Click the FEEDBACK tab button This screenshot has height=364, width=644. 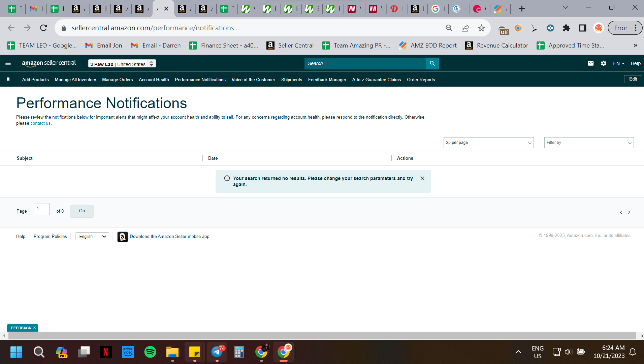pos(21,328)
